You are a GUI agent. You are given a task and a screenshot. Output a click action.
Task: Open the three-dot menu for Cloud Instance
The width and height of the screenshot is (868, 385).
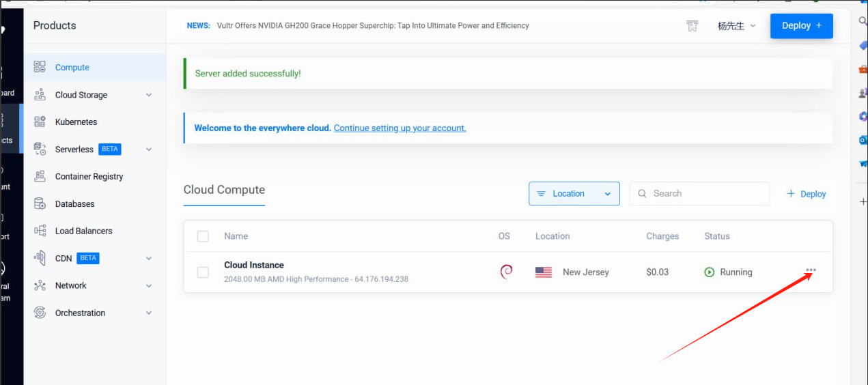811,270
